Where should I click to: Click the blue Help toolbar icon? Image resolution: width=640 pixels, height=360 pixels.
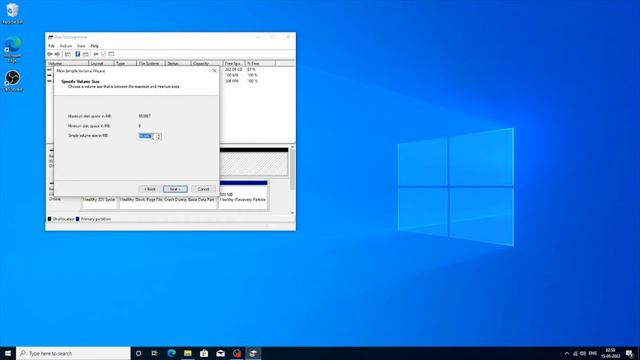tap(78, 54)
